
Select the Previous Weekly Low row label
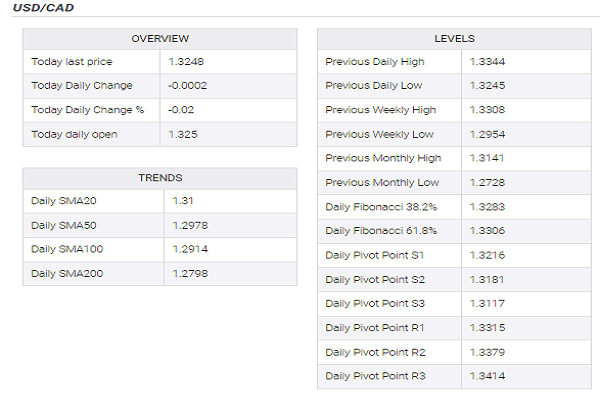pos(379,134)
